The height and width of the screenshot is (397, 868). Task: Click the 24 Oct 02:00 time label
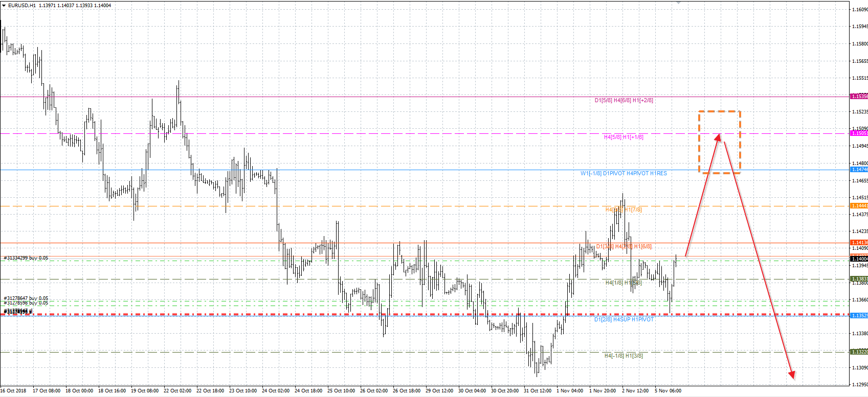(276, 391)
